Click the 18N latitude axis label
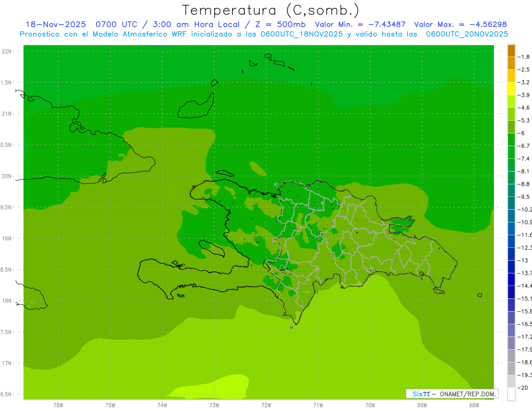 tap(8, 301)
